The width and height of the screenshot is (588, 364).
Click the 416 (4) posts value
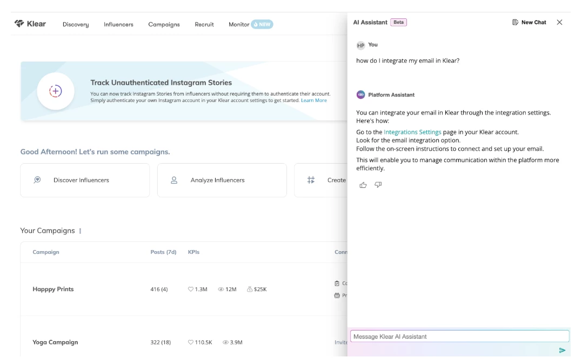click(x=159, y=289)
